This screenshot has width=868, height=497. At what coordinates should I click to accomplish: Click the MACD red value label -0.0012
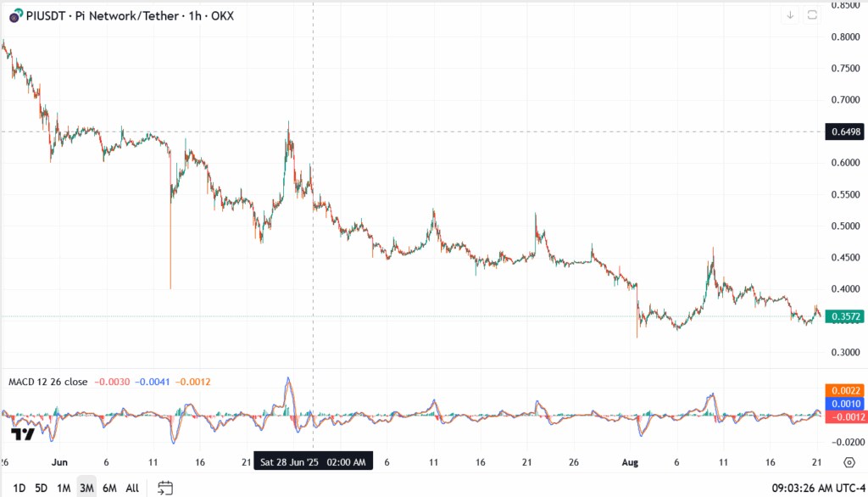pos(845,416)
